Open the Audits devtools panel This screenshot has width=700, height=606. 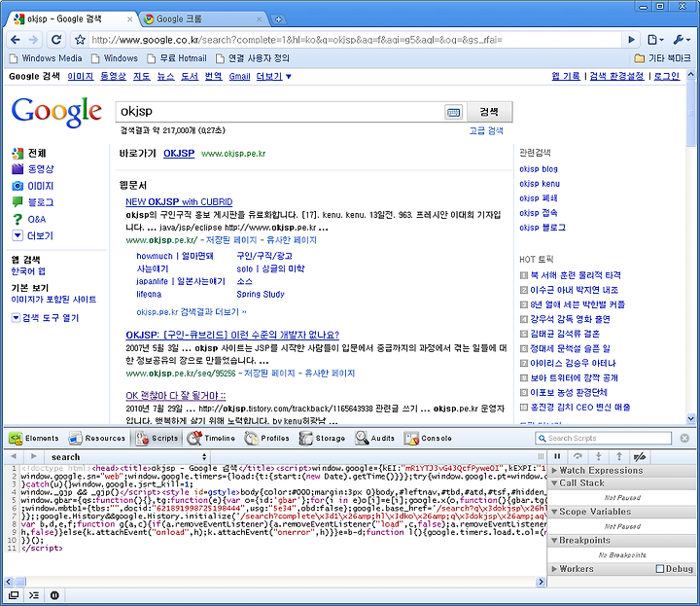[x=375, y=439]
